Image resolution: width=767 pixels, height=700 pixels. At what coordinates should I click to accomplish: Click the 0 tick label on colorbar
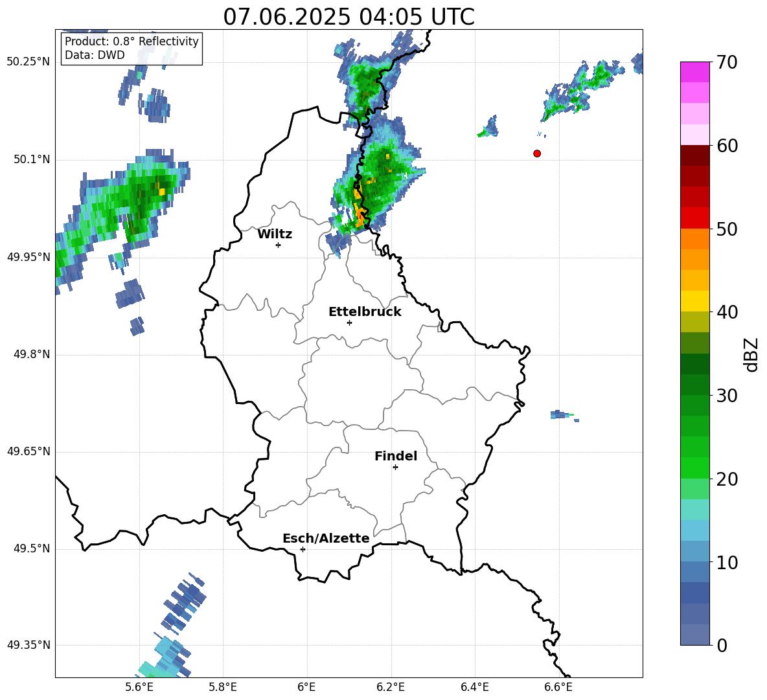tap(722, 646)
